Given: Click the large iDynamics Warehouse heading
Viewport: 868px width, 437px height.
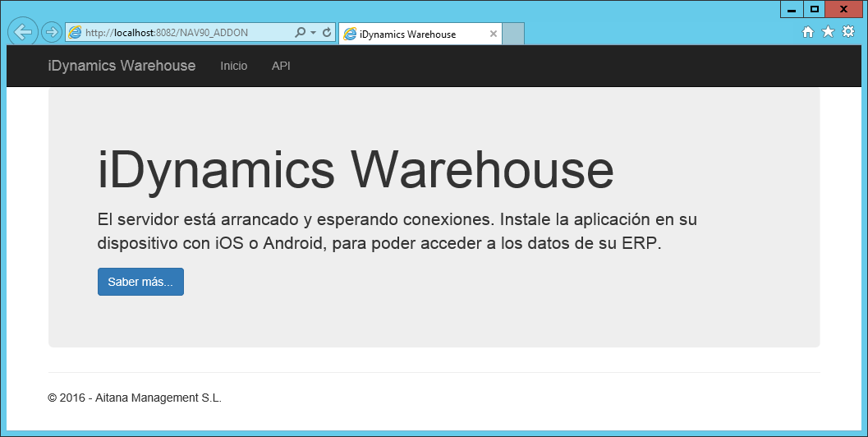Looking at the screenshot, I should point(356,170).
